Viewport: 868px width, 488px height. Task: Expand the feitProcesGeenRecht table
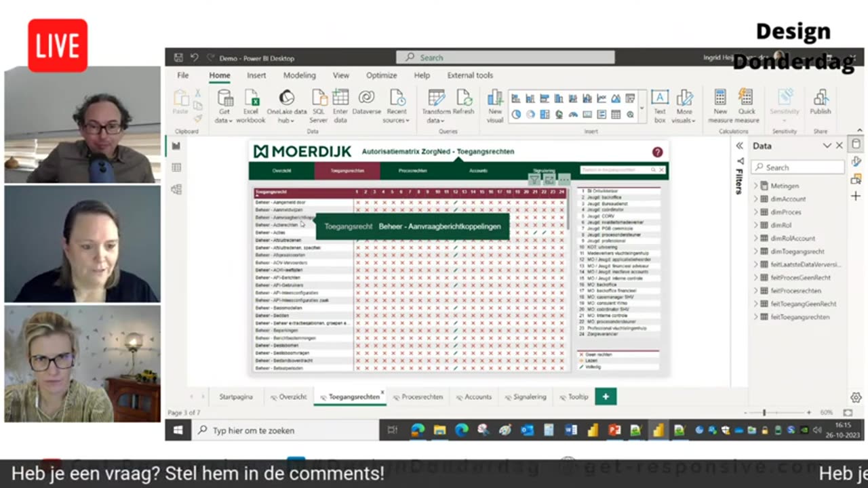point(755,278)
